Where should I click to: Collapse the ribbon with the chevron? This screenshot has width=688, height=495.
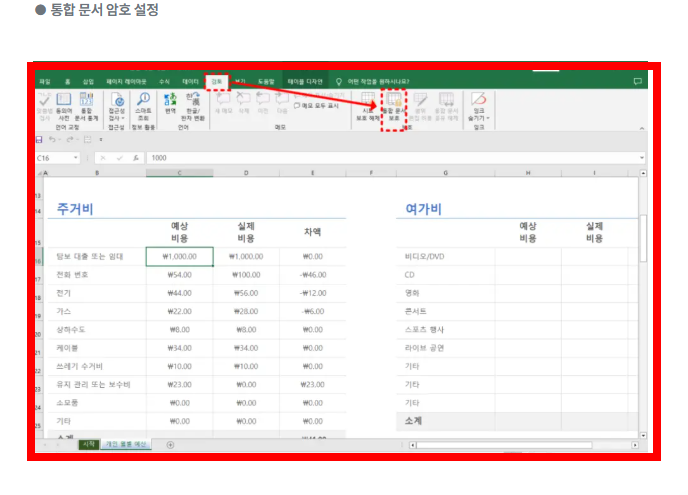[642, 129]
